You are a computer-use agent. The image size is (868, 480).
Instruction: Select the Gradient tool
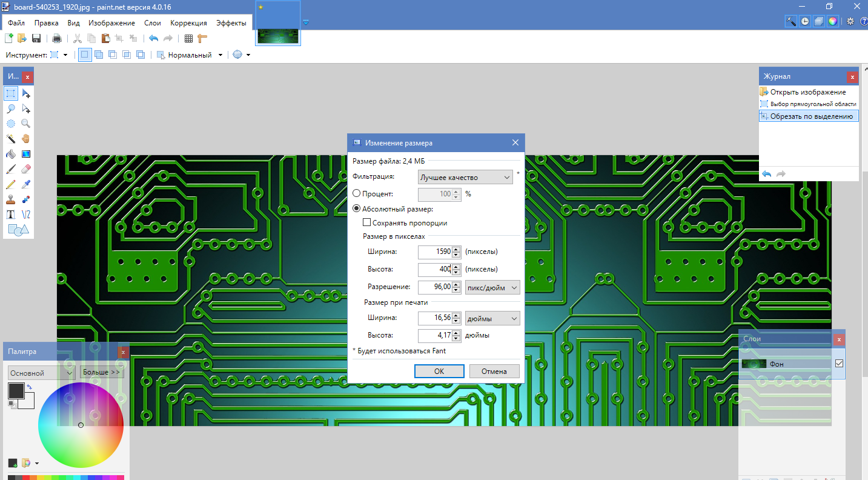tap(26, 154)
